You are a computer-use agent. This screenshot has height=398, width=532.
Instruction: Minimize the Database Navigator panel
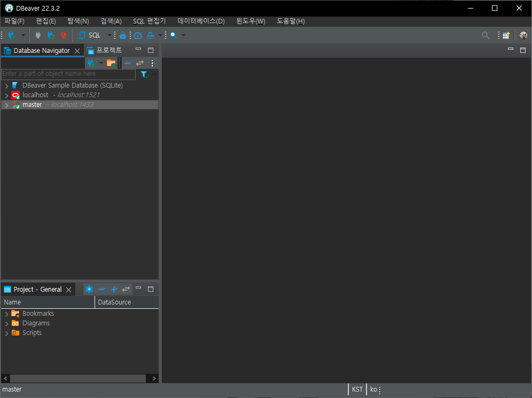pos(138,49)
